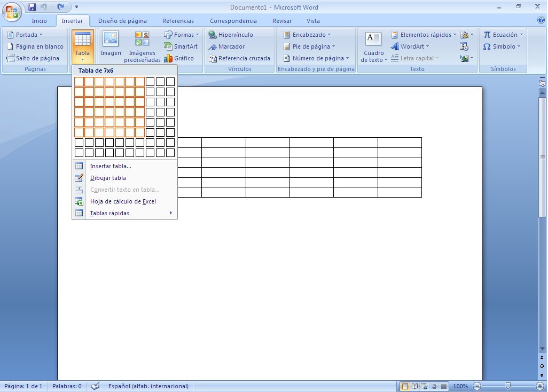Choose Insertar tabla... from the menu

125,166
